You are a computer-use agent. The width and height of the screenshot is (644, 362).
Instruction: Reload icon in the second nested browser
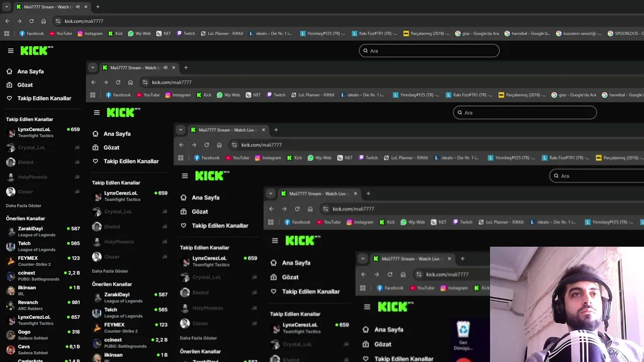(x=118, y=82)
